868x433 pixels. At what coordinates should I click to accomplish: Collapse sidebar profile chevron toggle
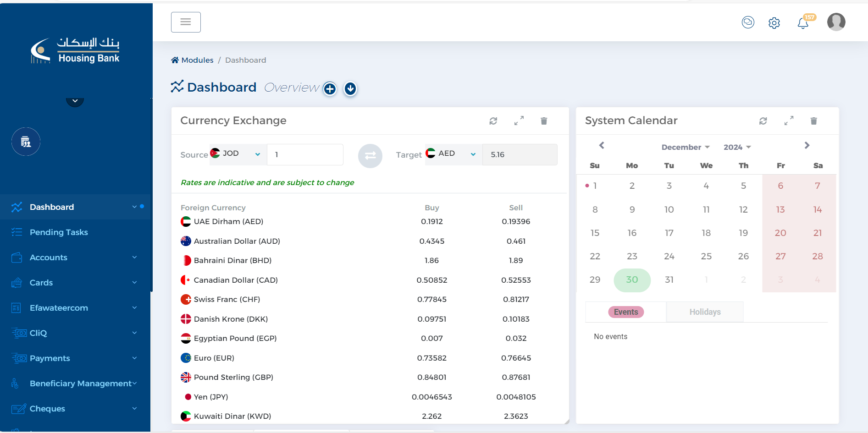[75, 102]
